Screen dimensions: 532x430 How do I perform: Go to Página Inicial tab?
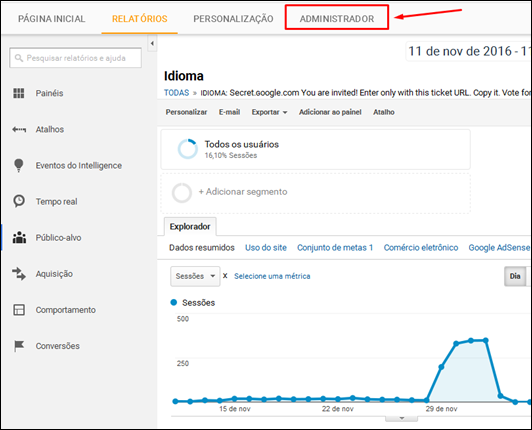(52, 19)
